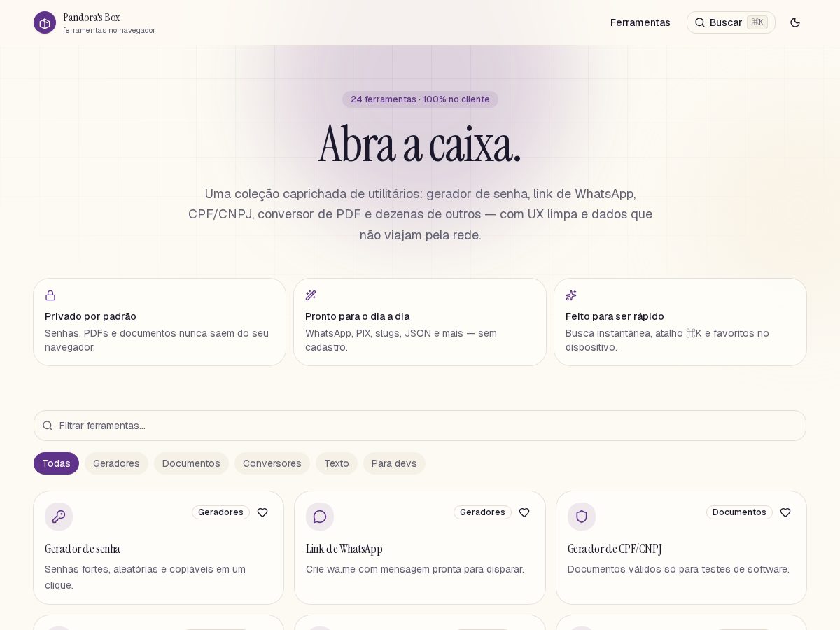This screenshot has height=630, width=840.
Task: Click the Privado por padrão heading
Action: point(90,316)
